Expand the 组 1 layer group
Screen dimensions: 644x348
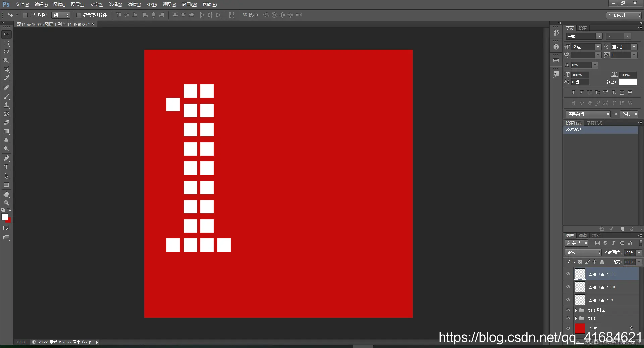[576, 318]
